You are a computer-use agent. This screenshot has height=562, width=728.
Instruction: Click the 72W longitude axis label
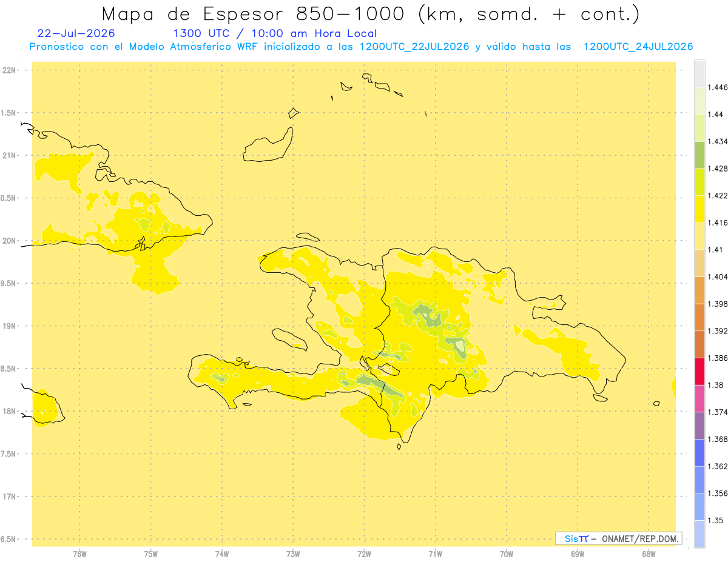364,554
